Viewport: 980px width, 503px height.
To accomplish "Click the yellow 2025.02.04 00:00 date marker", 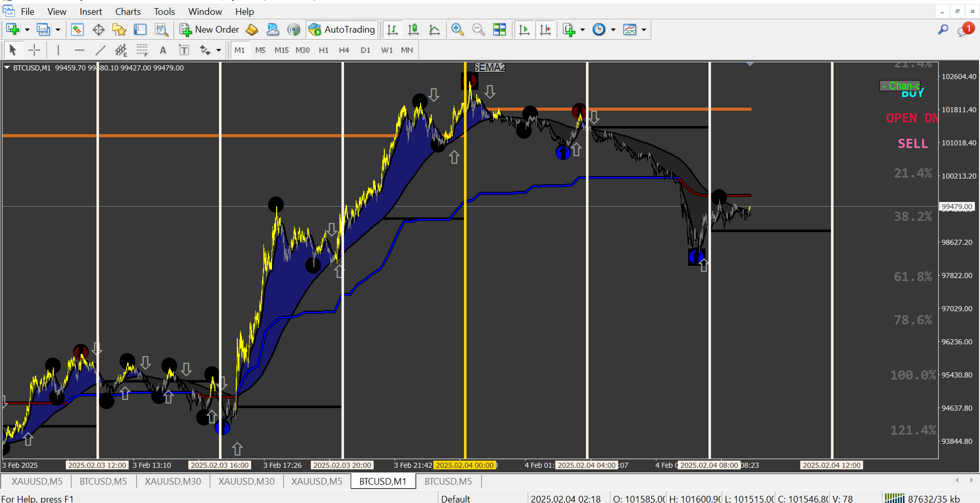I will pyautogui.click(x=464, y=465).
